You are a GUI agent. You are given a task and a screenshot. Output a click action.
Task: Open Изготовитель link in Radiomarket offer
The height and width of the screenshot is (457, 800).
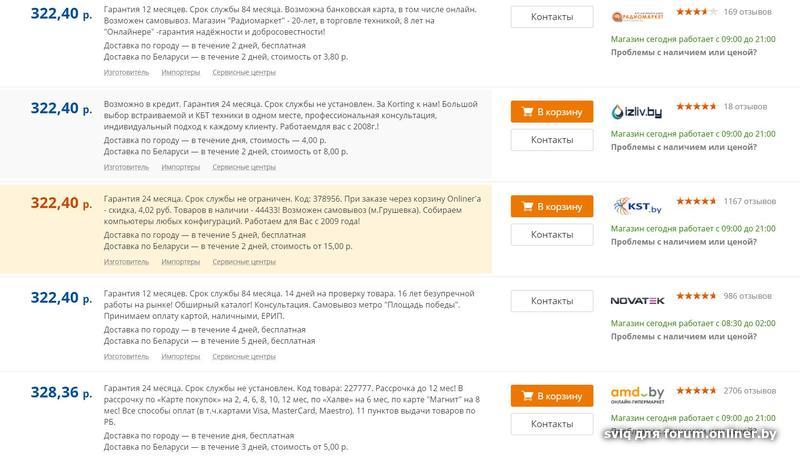(125, 72)
